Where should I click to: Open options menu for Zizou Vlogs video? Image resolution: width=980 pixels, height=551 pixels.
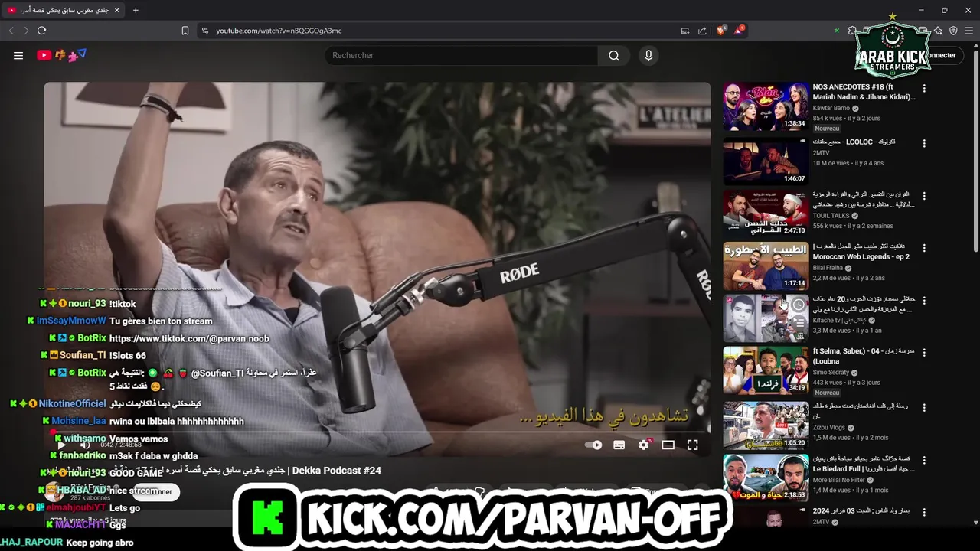pos(924,408)
